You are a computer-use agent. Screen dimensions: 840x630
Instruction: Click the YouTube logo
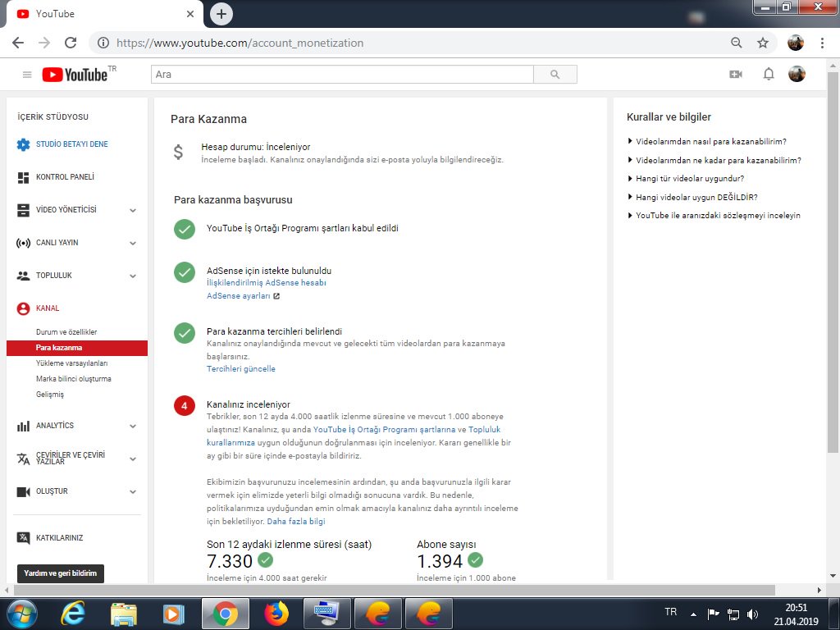click(x=75, y=74)
